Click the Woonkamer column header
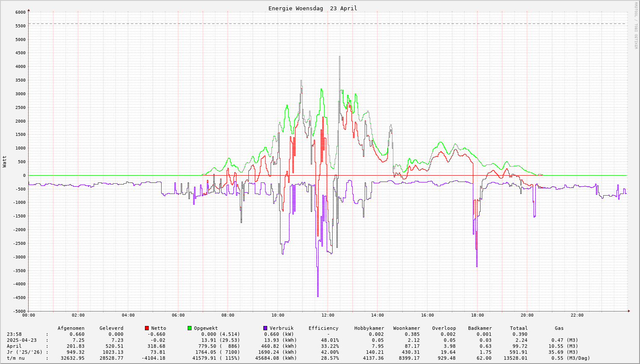The height and width of the screenshot is (364, 640). [x=407, y=328]
